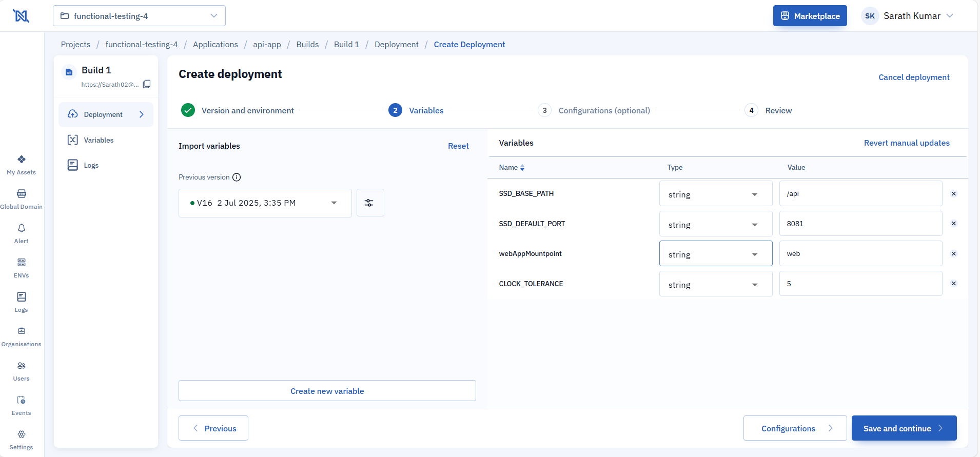Open Organisations page
980x457 pixels.
click(x=21, y=337)
